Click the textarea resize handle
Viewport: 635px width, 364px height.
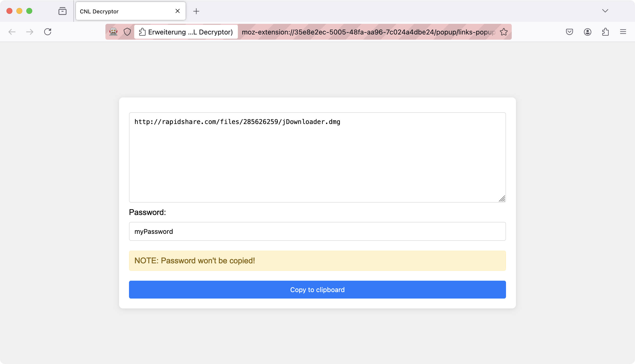(x=502, y=199)
